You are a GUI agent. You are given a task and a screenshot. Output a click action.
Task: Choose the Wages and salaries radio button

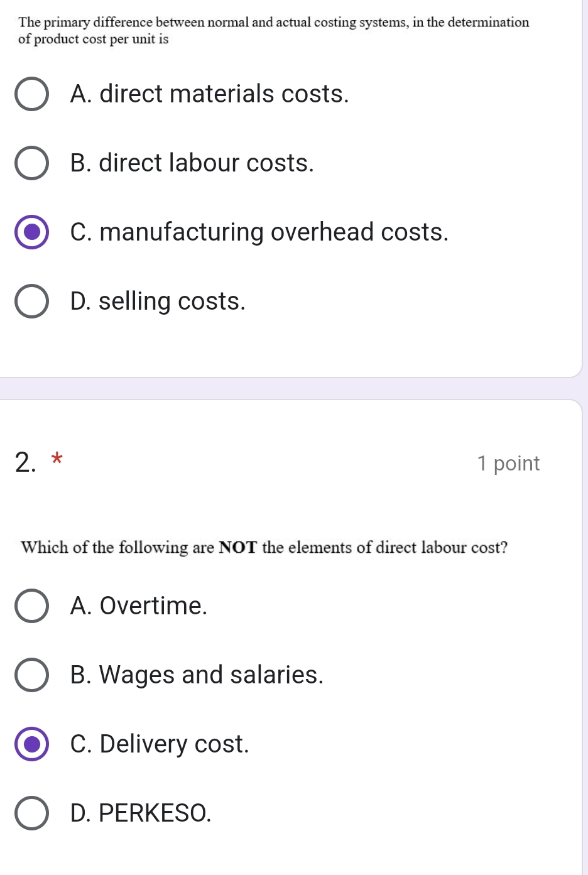click(31, 675)
